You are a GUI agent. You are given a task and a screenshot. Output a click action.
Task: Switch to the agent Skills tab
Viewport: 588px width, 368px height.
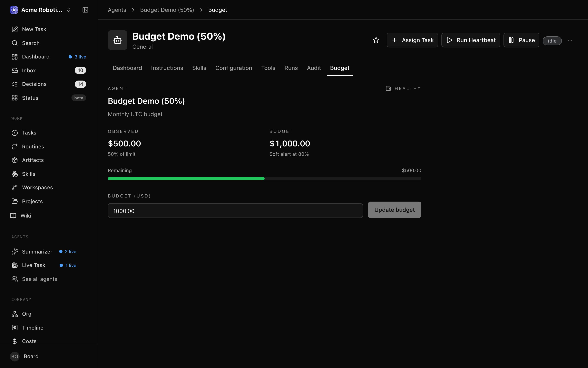(x=199, y=68)
